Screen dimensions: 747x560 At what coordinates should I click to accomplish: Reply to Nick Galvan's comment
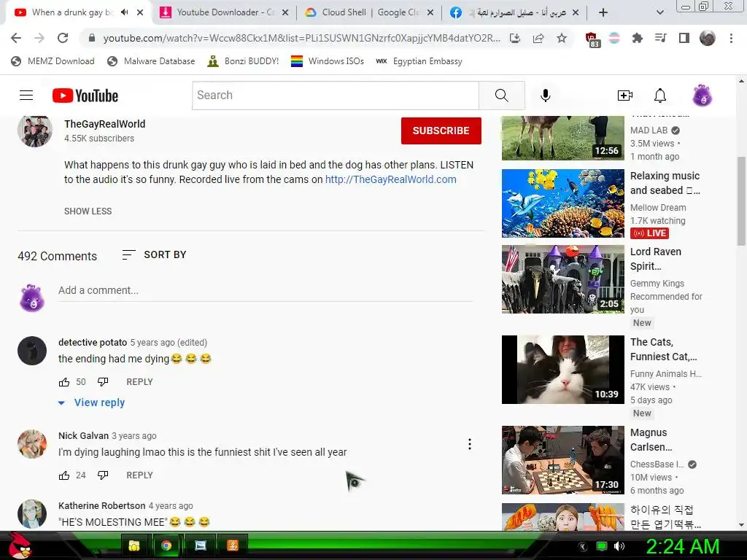pos(139,475)
